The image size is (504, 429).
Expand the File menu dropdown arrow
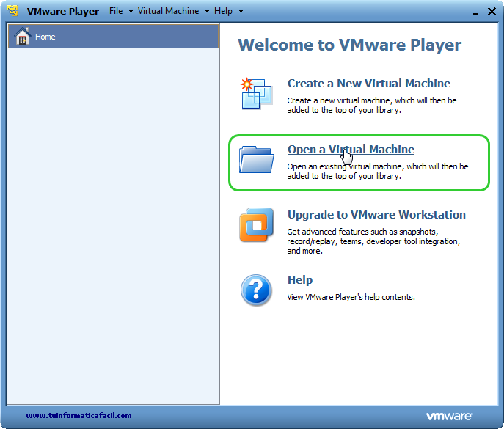(131, 11)
